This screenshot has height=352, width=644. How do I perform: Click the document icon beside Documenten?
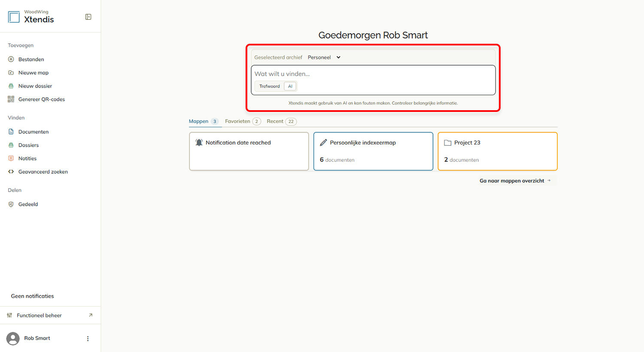[11, 132]
